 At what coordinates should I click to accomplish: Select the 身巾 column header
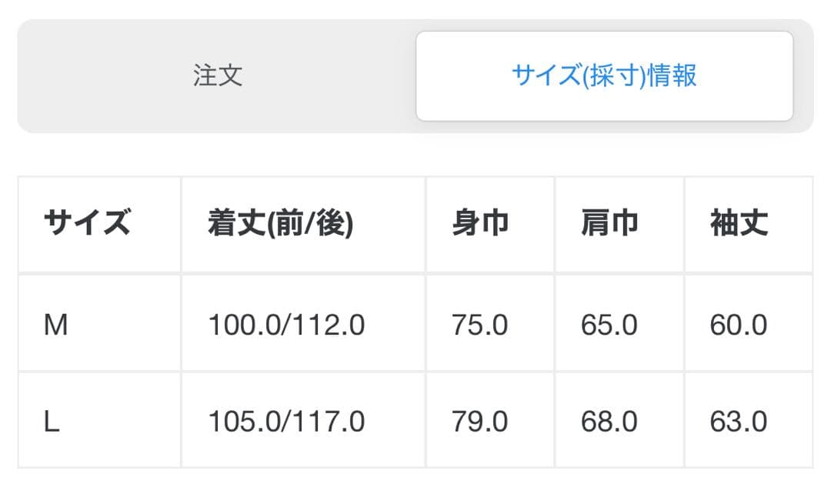(x=480, y=224)
